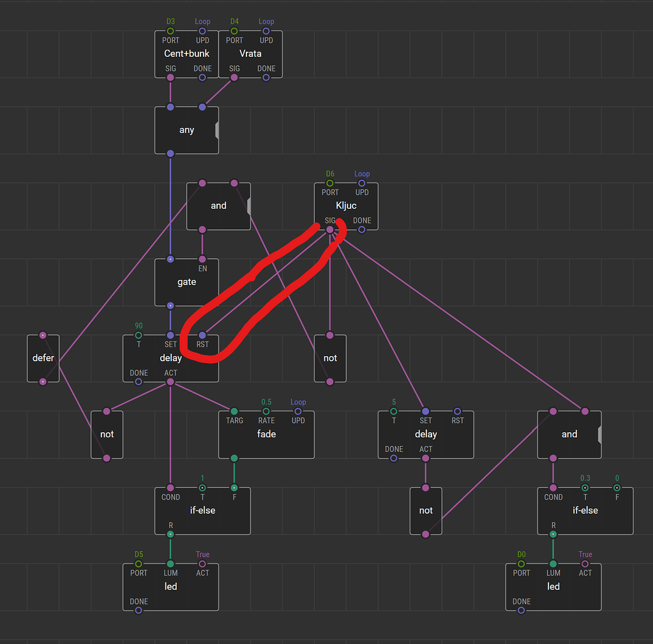Image resolution: width=653 pixels, height=644 pixels.
Task: Edit the 90 T value on the left delay node
Action: (139, 326)
